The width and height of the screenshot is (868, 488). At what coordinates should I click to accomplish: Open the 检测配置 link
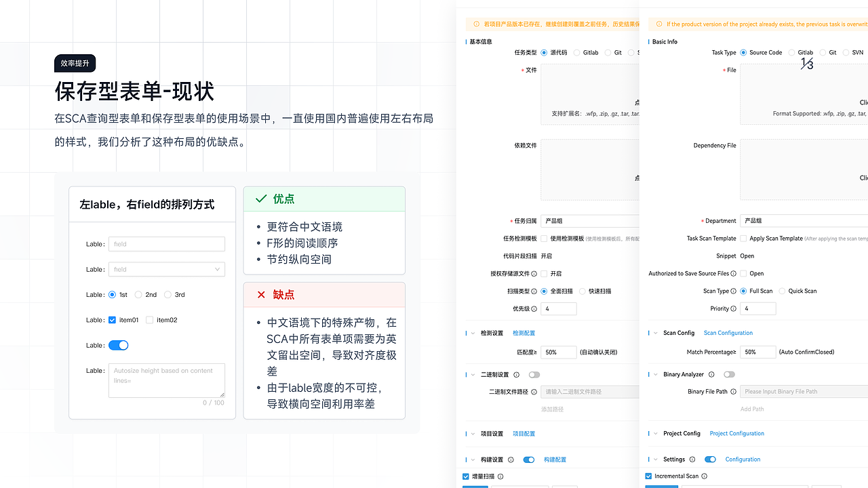pos(524,333)
